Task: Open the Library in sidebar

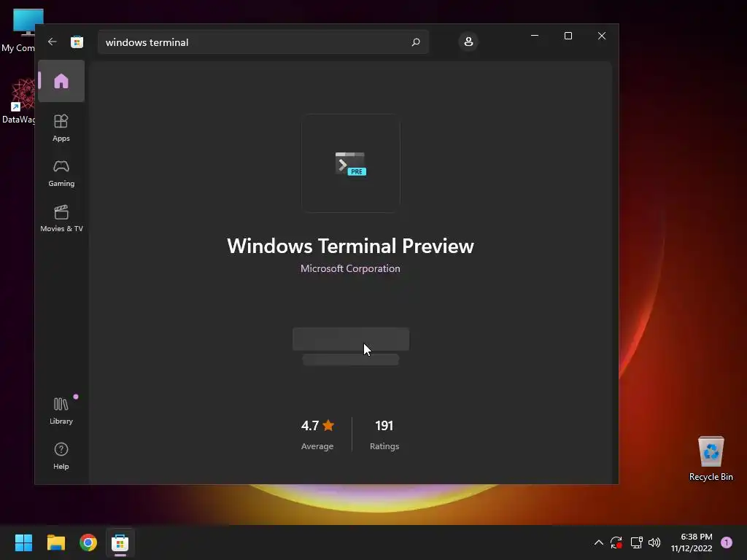Action: point(61,411)
